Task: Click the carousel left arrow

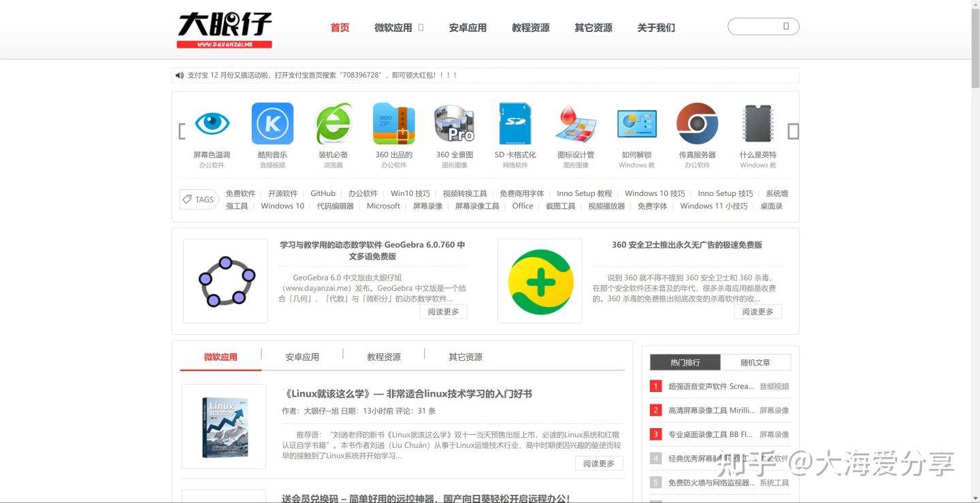Action: pyautogui.click(x=180, y=132)
